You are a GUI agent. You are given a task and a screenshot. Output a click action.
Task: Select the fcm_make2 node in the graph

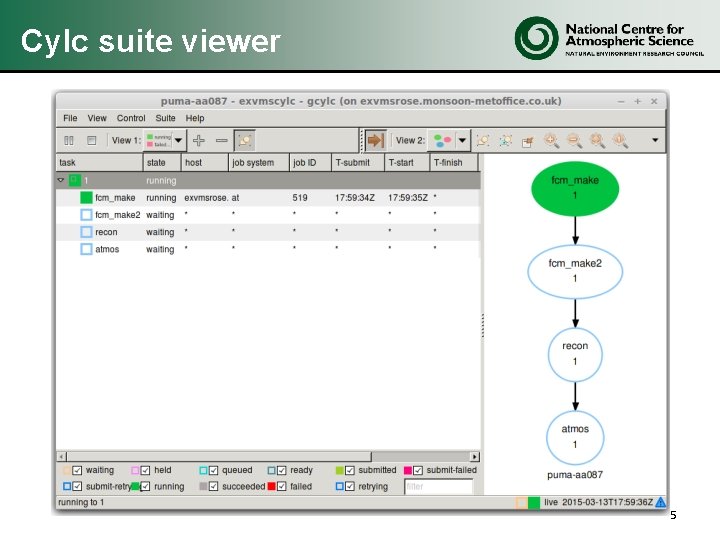[575, 271]
